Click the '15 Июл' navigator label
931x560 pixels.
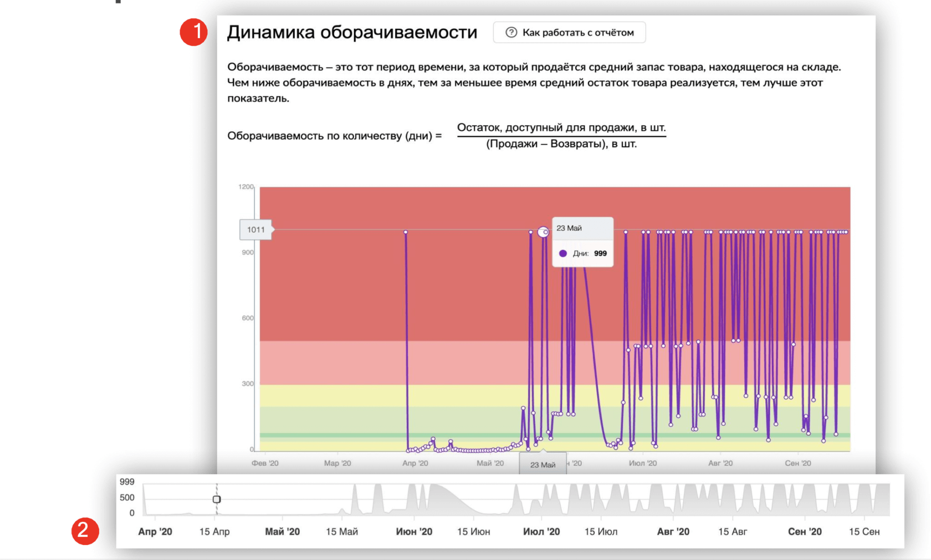coord(601,532)
